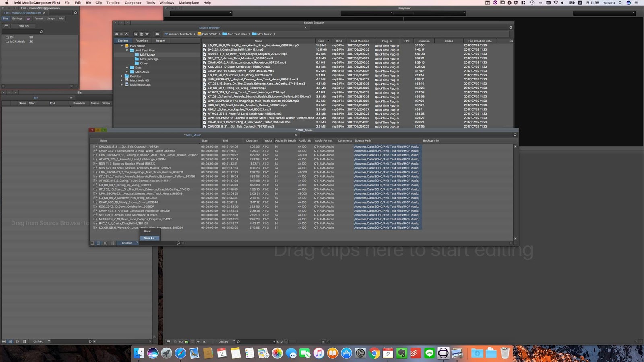Sort by Duration column header in MCF_Music bin

point(252,141)
